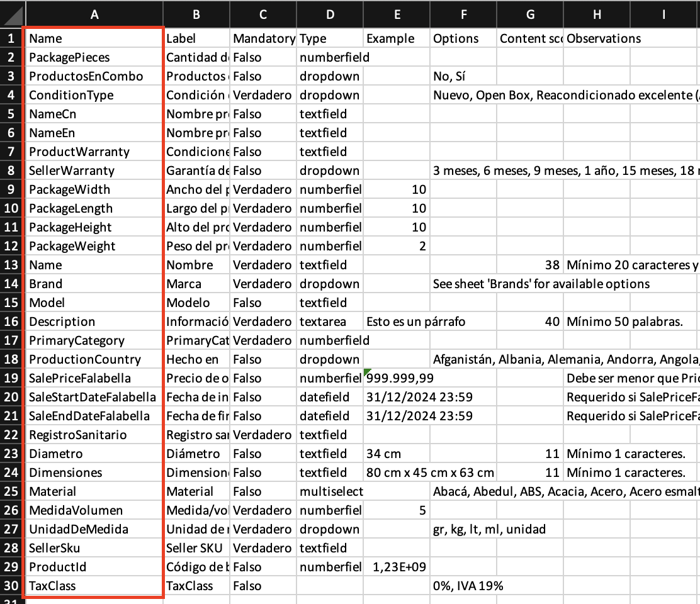700x604 pixels.
Task: Click cell containing PackageLength
Action: point(94,208)
